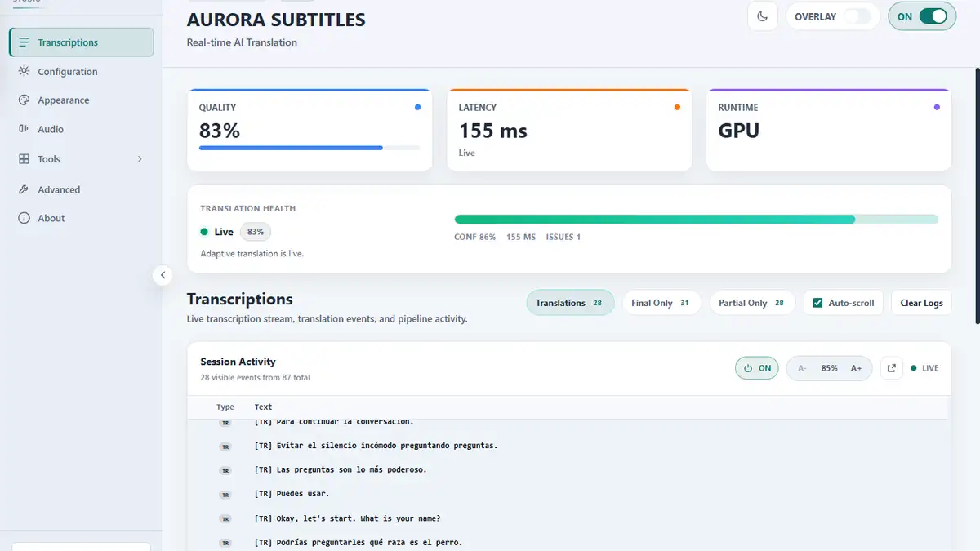Click the Text column header
The width and height of the screenshot is (980, 551).
263,407
